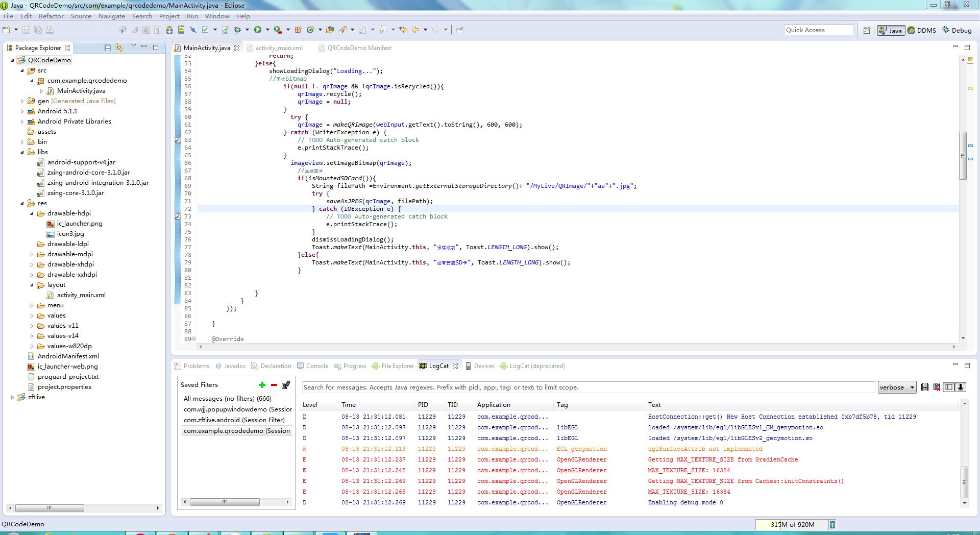Image resolution: width=980 pixels, height=535 pixels.
Task: Click the Print toolbar icon
Action: pyautogui.click(x=50, y=30)
